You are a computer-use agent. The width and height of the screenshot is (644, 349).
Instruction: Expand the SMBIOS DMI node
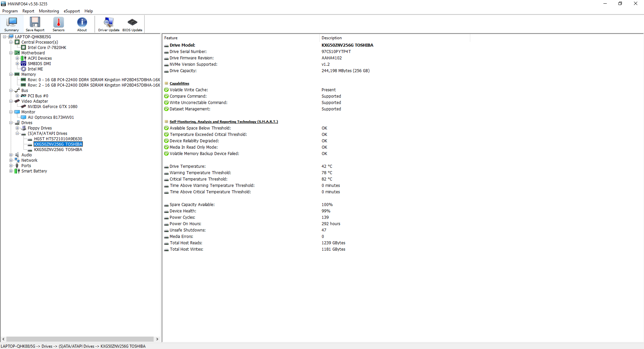pos(17,64)
